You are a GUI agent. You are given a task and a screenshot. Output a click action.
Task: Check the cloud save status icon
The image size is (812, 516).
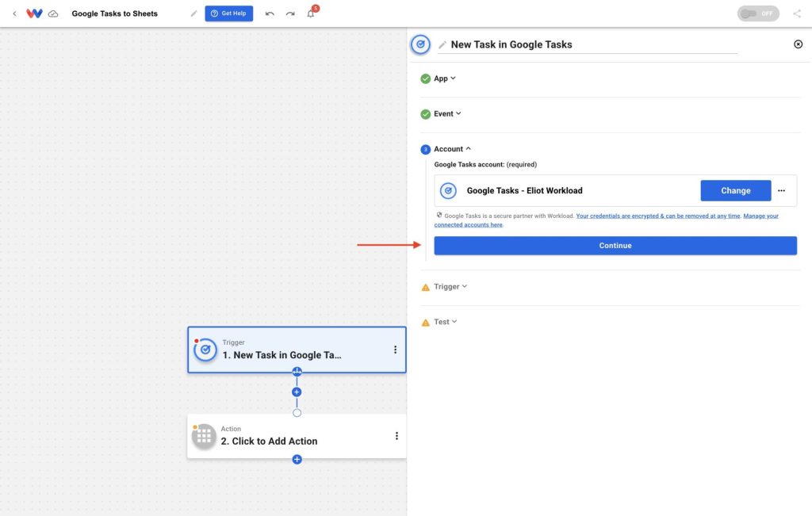tap(53, 14)
